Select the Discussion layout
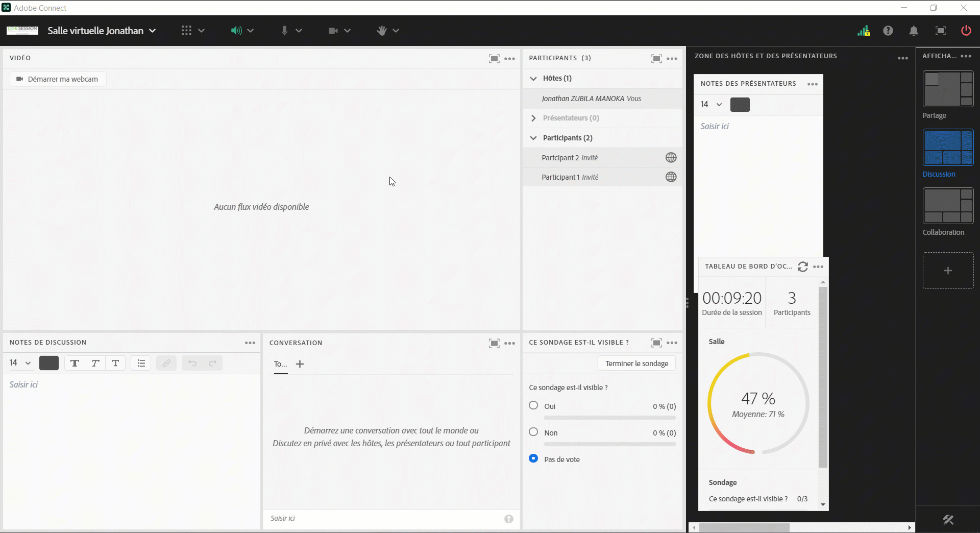 (x=948, y=148)
